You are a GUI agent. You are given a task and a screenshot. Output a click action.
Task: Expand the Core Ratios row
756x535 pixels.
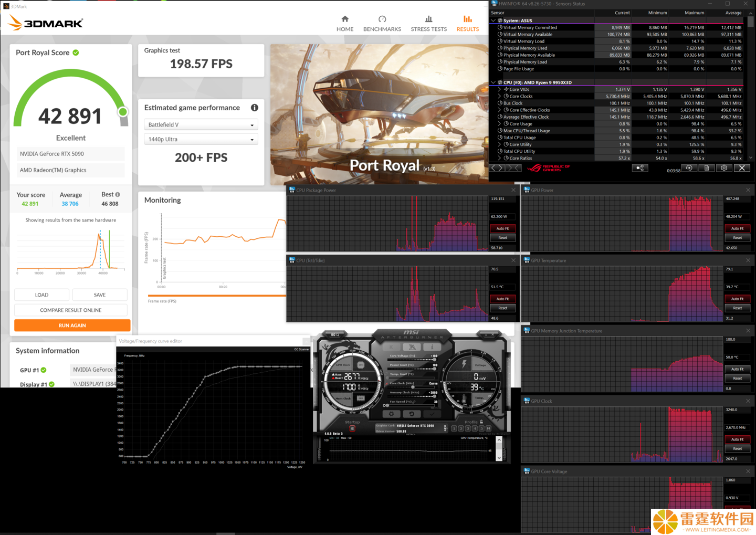click(x=499, y=158)
